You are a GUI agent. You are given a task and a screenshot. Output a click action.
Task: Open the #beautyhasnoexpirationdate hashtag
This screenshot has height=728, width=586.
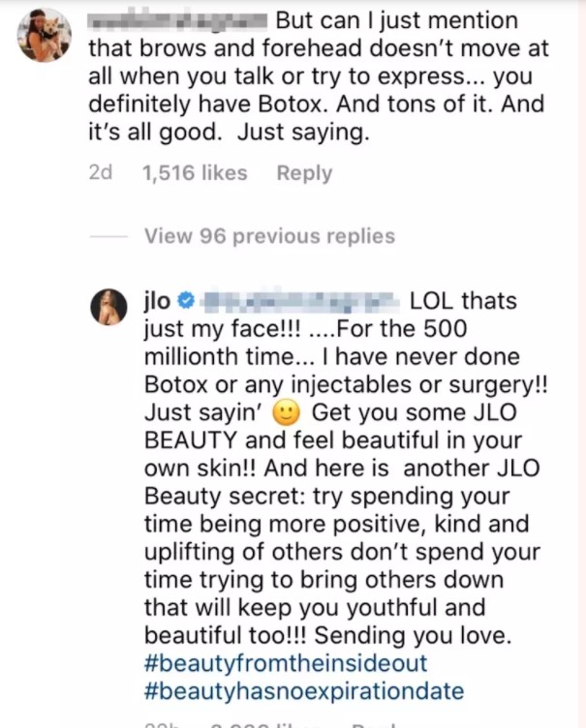coord(303,691)
